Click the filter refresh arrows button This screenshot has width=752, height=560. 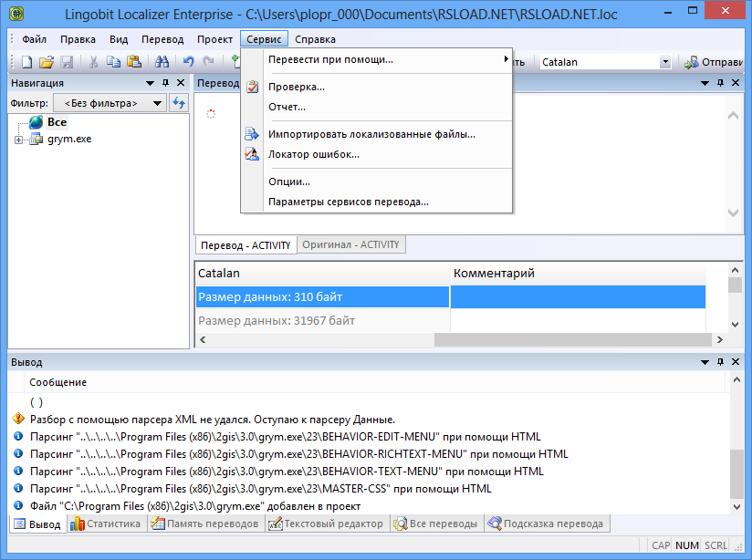click(178, 103)
